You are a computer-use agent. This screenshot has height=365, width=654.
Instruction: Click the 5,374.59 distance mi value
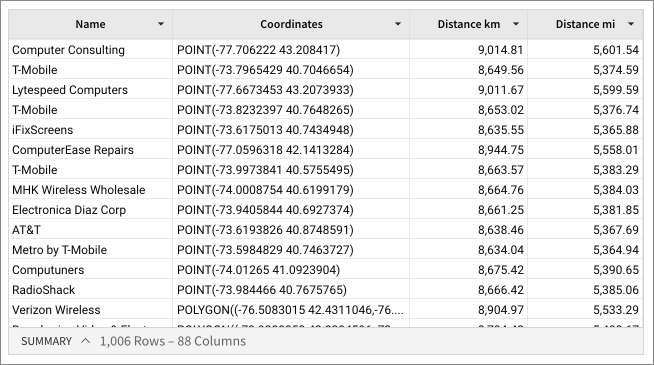(616, 70)
